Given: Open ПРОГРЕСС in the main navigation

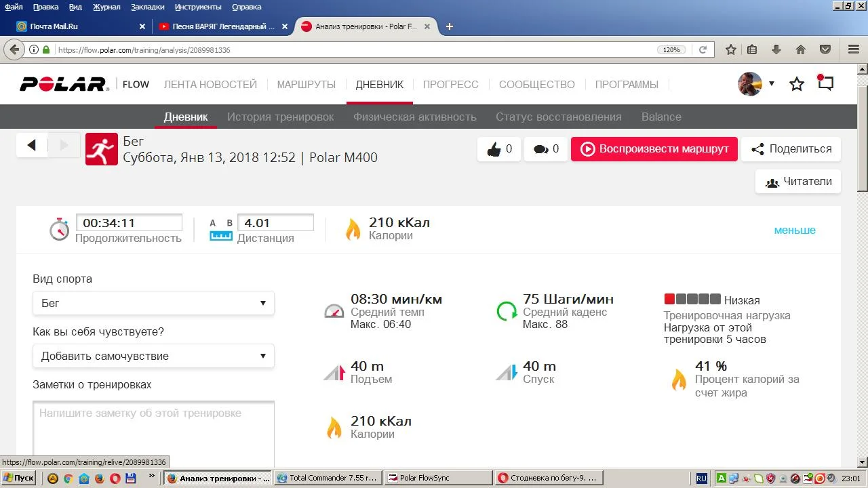Looking at the screenshot, I should click(450, 85).
